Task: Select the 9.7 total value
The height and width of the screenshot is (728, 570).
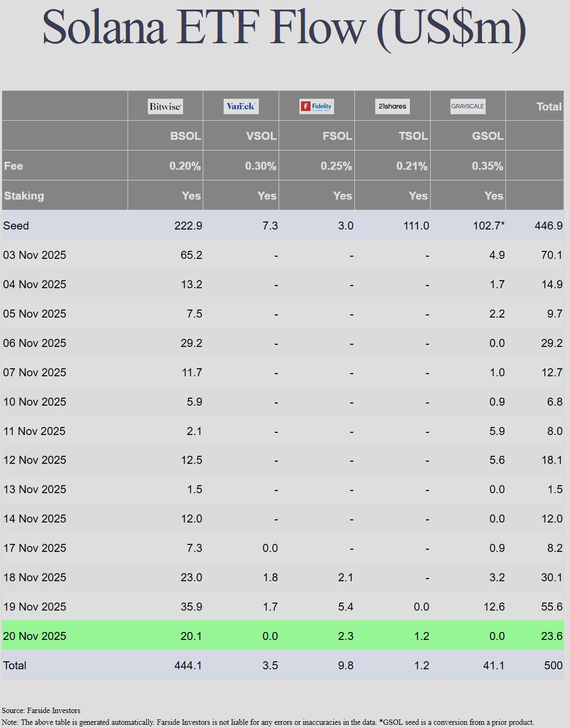Action: (x=555, y=314)
